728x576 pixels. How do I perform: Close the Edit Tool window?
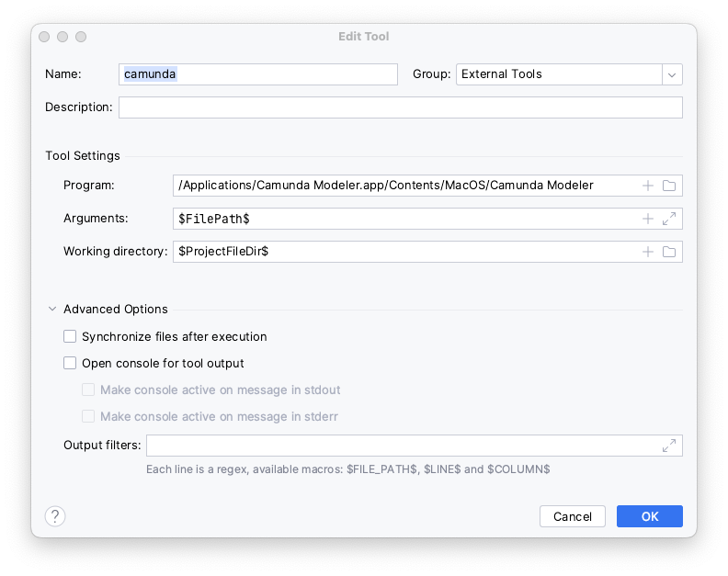point(44,37)
